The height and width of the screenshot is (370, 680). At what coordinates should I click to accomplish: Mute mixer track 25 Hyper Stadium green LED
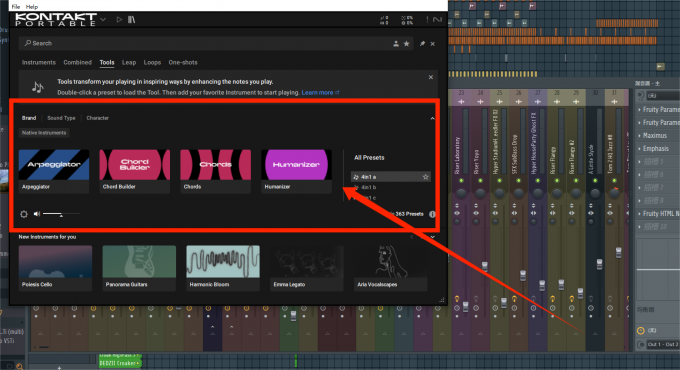(x=499, y=180)
